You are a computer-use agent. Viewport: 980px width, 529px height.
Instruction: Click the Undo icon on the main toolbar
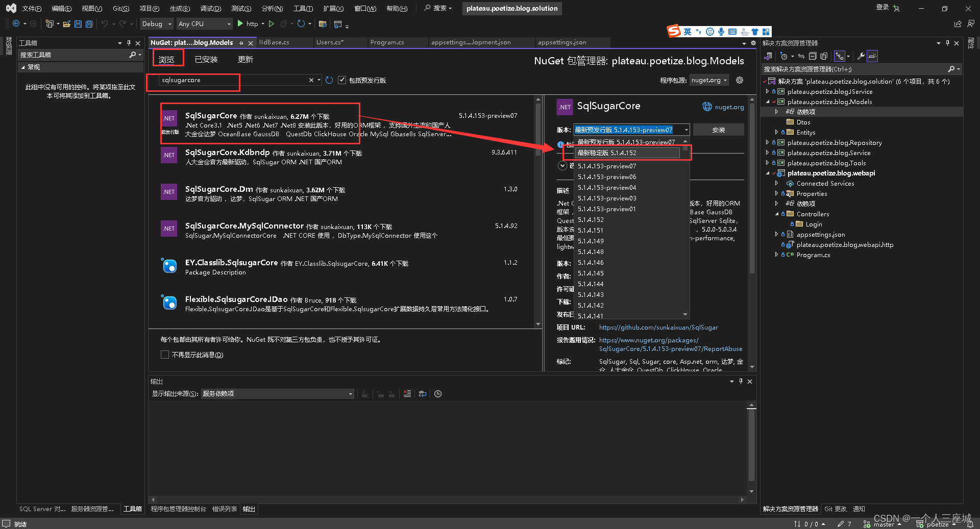click(105, 23)
